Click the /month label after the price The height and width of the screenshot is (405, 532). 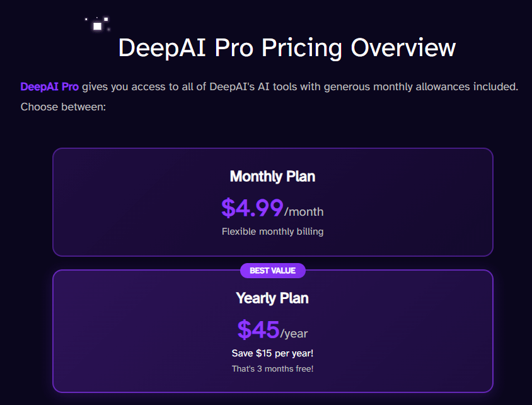[x=304, y=212]
